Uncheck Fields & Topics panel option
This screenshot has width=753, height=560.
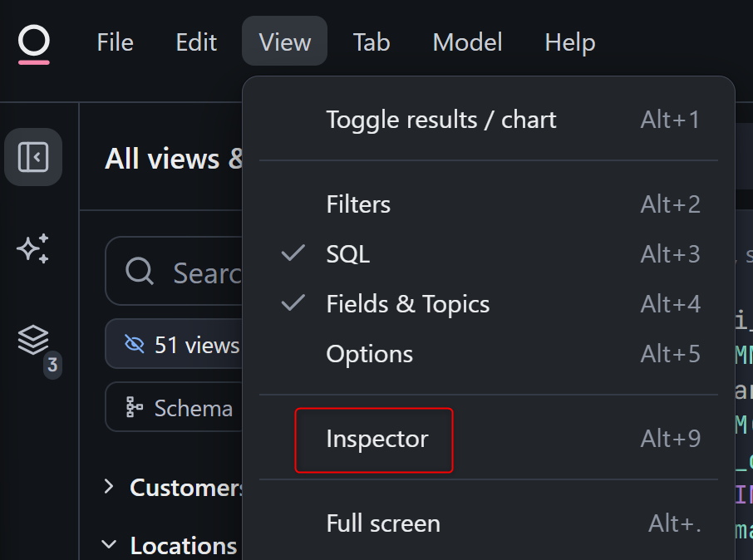pyautogui.click(x=407, y=304)
